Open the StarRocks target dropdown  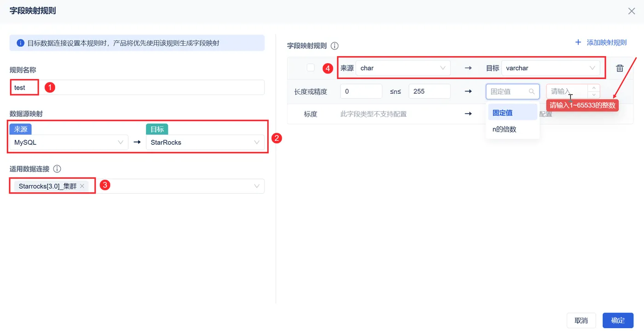pyautogui.click(x=205, y=143)
